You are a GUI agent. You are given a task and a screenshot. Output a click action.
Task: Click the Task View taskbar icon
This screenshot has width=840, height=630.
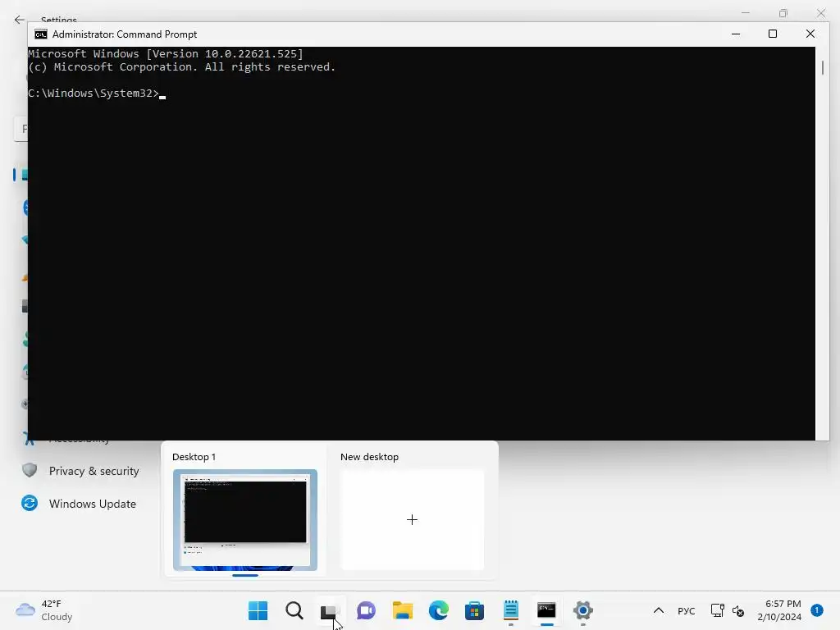[330, 611]
